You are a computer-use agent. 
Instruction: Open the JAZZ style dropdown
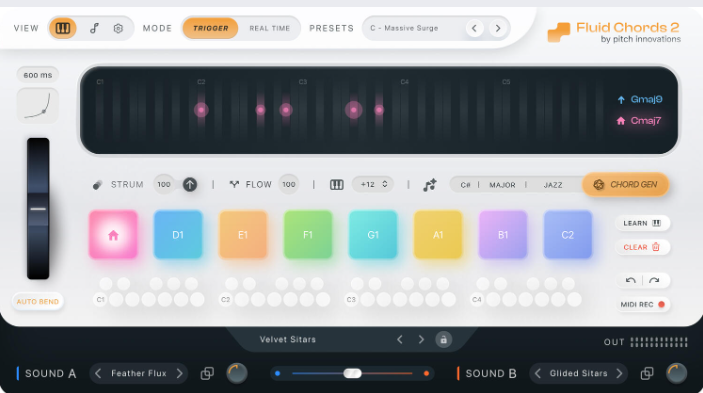(x=553, y=185)
